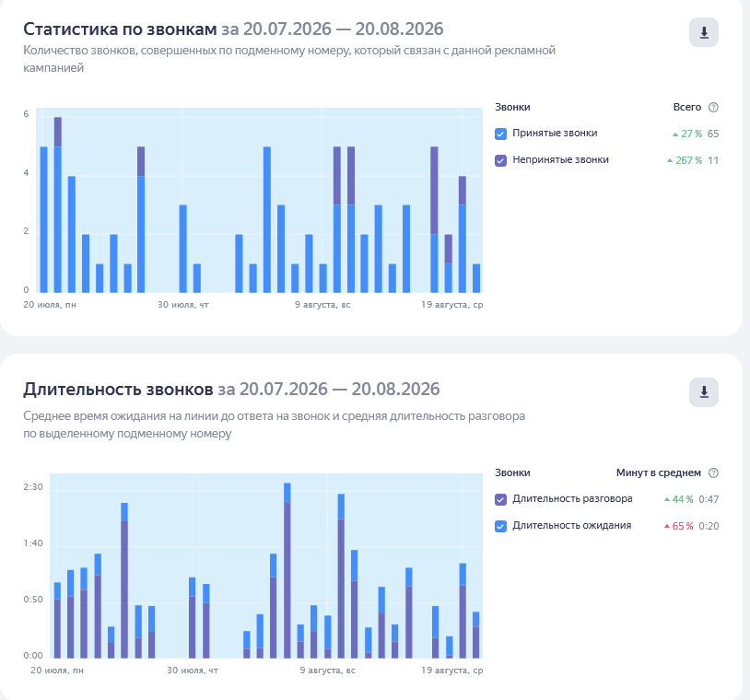
Task: Click the Длительность ожидания legend label
Action: (x=572, y=526)
